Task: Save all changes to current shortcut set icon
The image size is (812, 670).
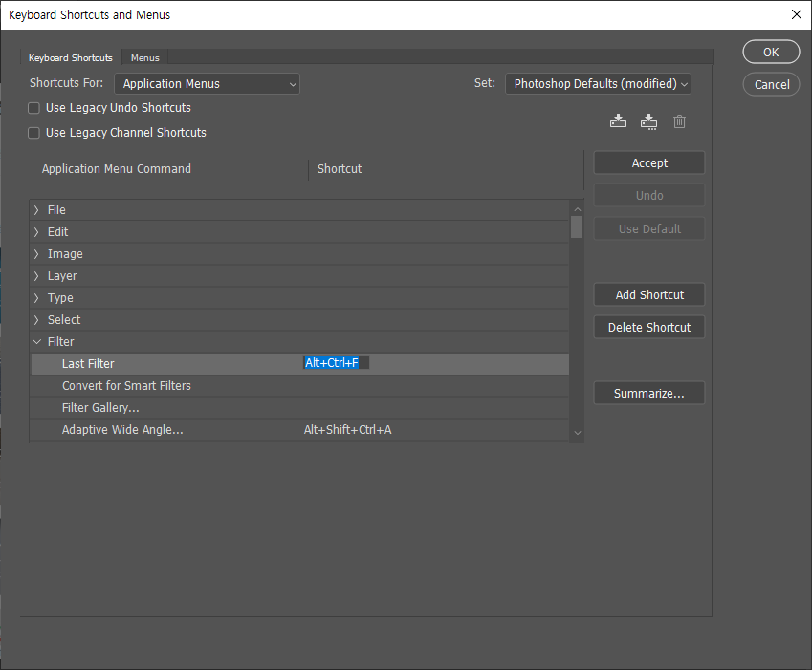Action: (x=618, y=121)
